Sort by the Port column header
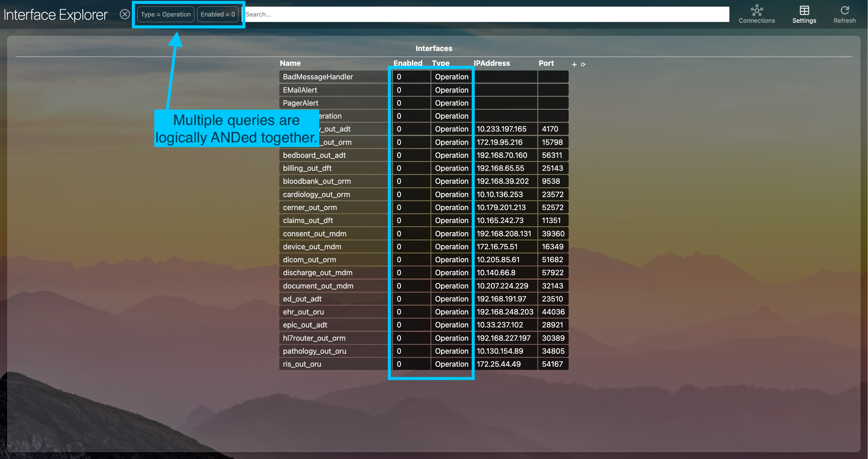 [546, 63]
